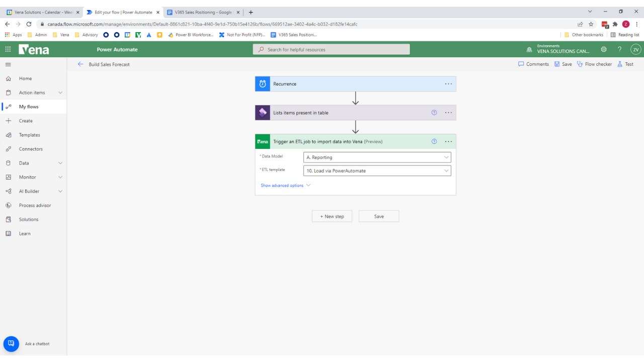This screenshot has height=362, width=644.
Task: Expand the Monitor sidebar section
Action: (60, 177)
